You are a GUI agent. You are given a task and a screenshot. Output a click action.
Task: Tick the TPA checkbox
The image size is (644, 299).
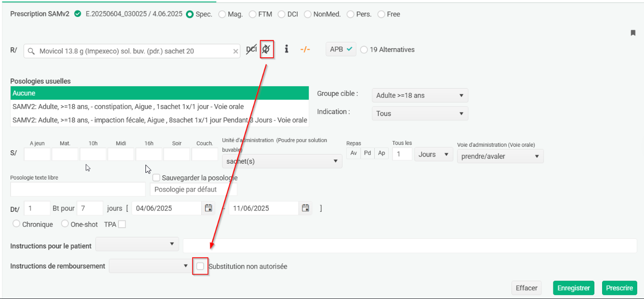(x=122, y=224)
